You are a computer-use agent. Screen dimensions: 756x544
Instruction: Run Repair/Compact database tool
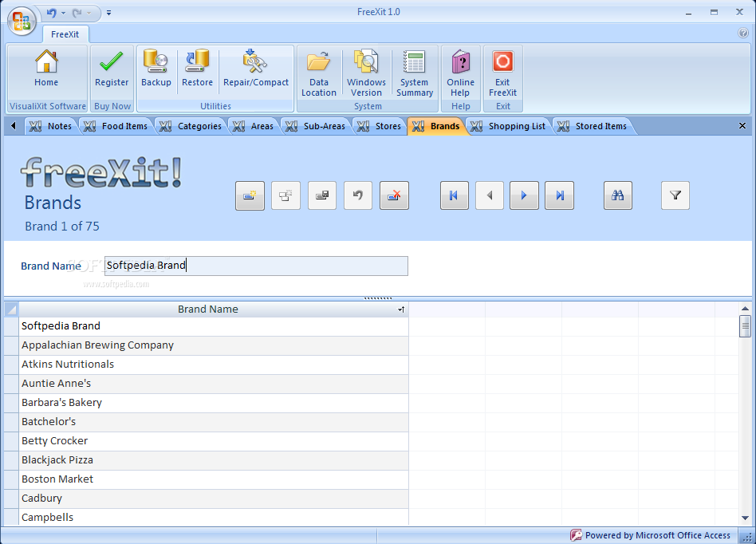(x=255, y=68)
